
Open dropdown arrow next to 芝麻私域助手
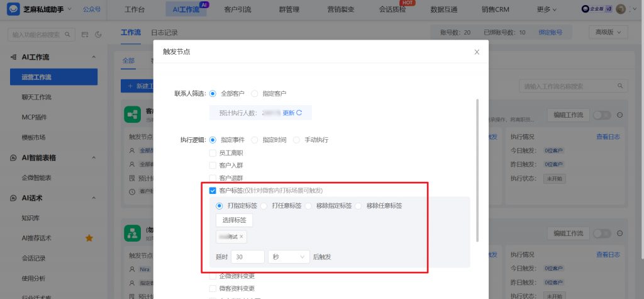click(x=69, y=9)
